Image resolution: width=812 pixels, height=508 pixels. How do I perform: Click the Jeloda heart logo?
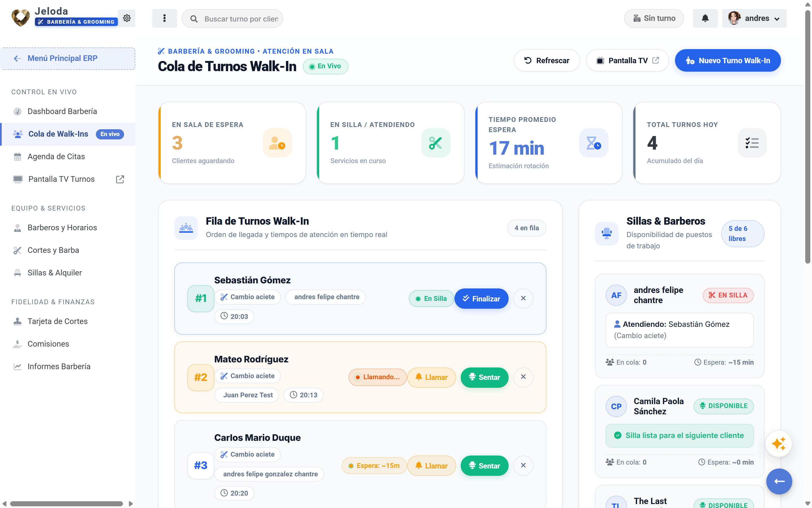(x=21, y=17)
